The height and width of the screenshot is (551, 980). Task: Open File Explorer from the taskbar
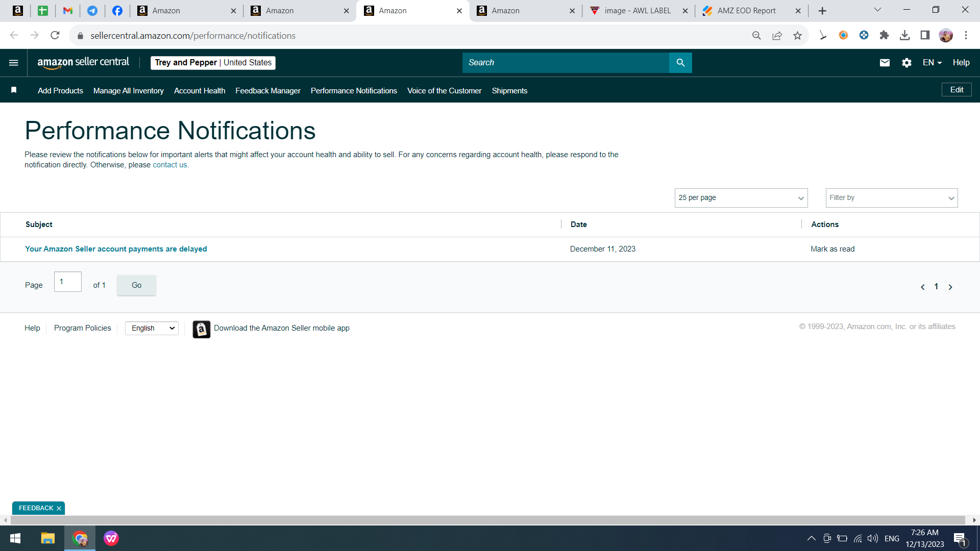[48, 538]
